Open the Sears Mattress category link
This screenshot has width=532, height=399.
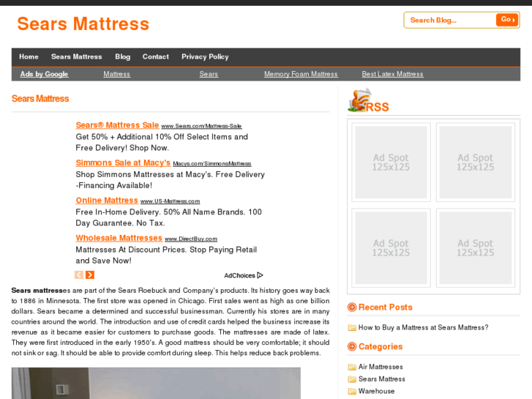point(382,379)
